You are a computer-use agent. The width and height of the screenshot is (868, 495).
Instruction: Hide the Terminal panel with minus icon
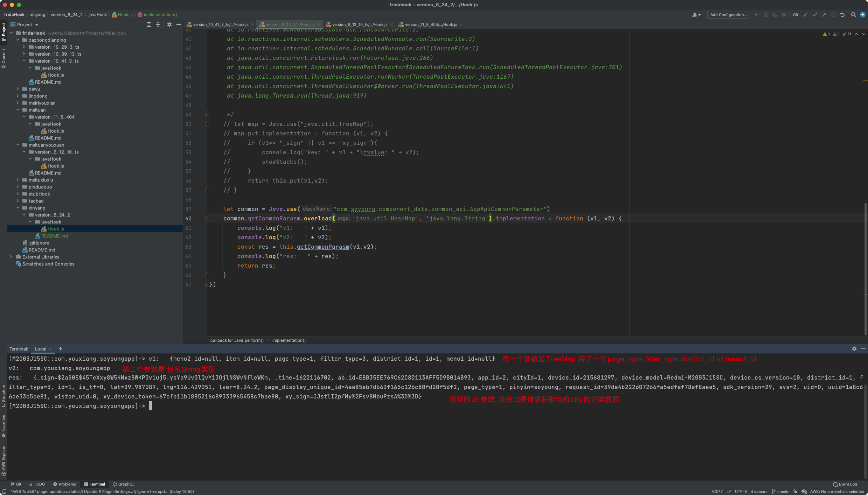click(863, 349)
